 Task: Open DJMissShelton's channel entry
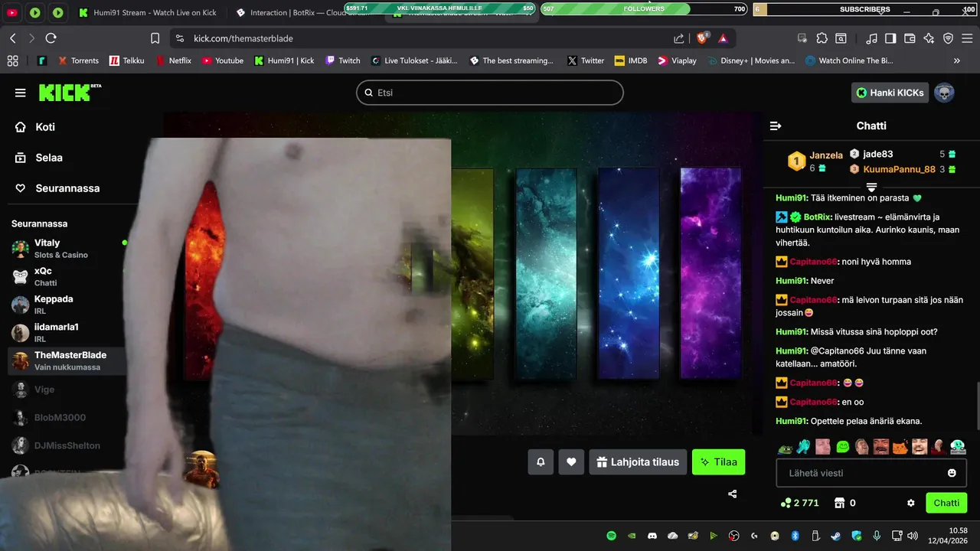[67, 445]
